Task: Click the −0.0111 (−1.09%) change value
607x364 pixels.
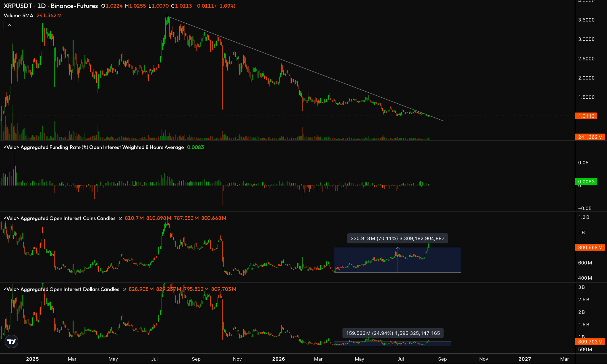Action: tap(215, 6)
